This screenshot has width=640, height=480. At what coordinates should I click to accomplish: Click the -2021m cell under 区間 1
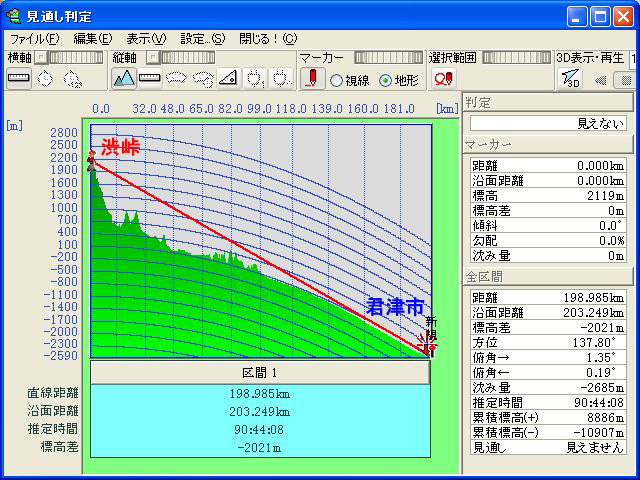pyautogui.click(x=260, y=448)
